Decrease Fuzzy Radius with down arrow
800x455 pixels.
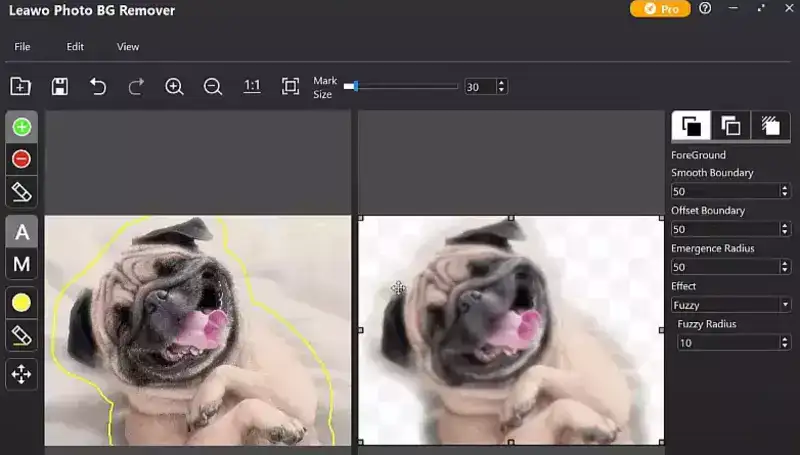[785, 346]
